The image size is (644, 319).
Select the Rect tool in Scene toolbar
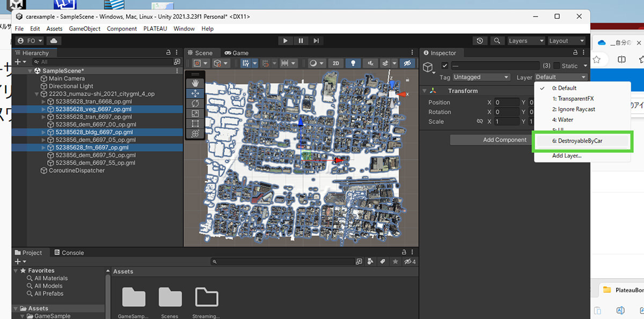tap(195, 124)
